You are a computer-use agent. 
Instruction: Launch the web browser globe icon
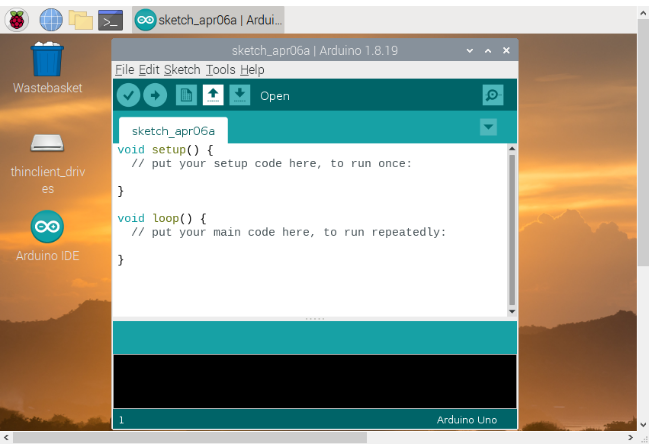[x=50, y=19]
